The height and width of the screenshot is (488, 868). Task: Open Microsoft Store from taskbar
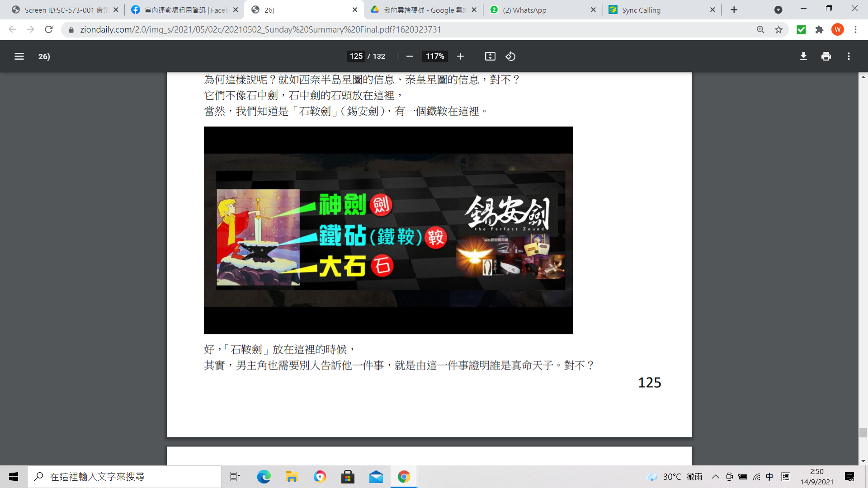(348, 477)
